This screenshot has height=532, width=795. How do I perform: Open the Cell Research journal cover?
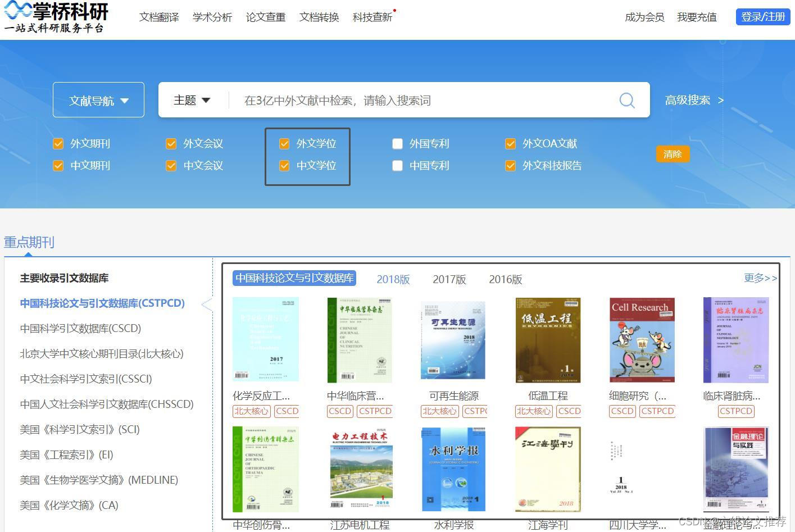[x=642, y=340]
